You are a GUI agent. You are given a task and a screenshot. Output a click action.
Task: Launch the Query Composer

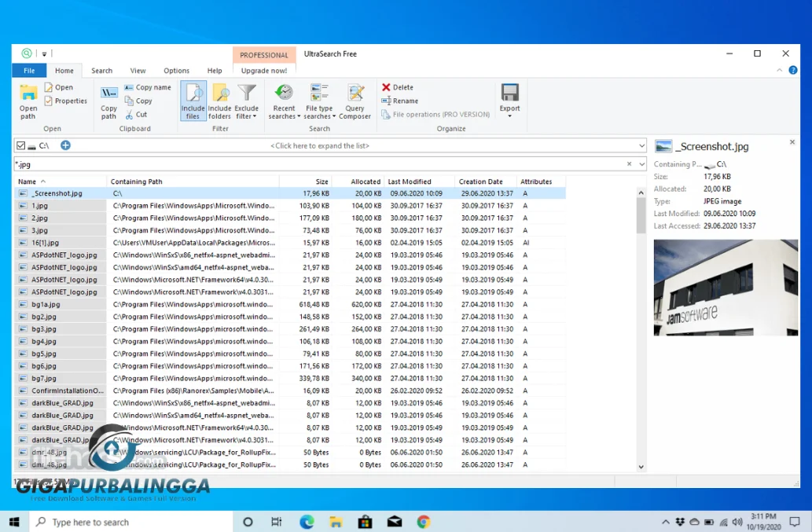click(x=355, y=101)
